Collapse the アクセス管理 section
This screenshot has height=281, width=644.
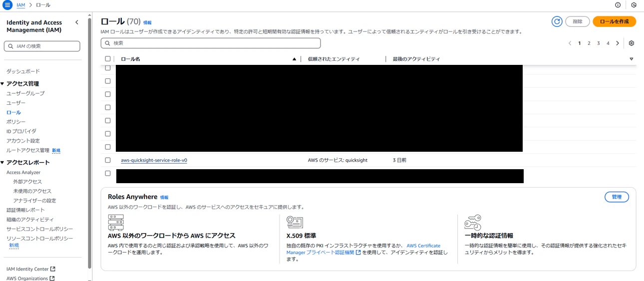coord(2,83)
